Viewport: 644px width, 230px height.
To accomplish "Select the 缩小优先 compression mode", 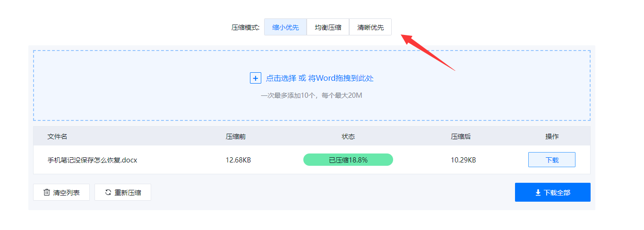I will click(285, 27).
